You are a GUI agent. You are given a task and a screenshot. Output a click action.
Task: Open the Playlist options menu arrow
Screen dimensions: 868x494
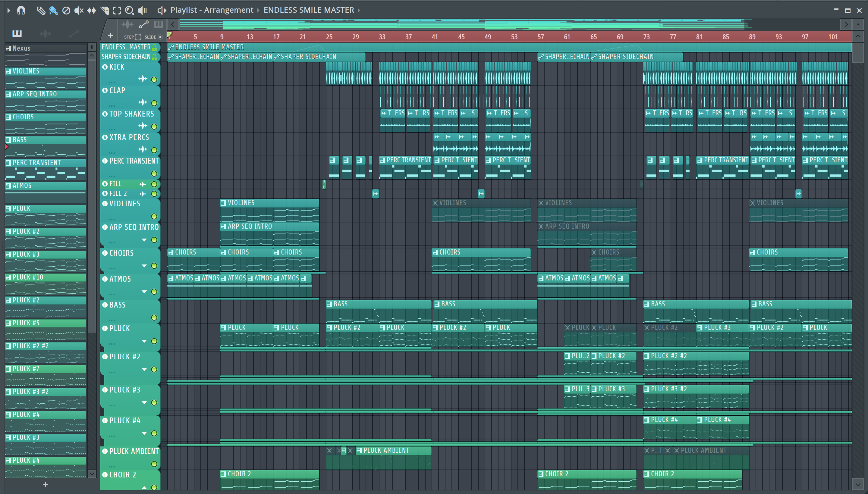pos(9,11)
